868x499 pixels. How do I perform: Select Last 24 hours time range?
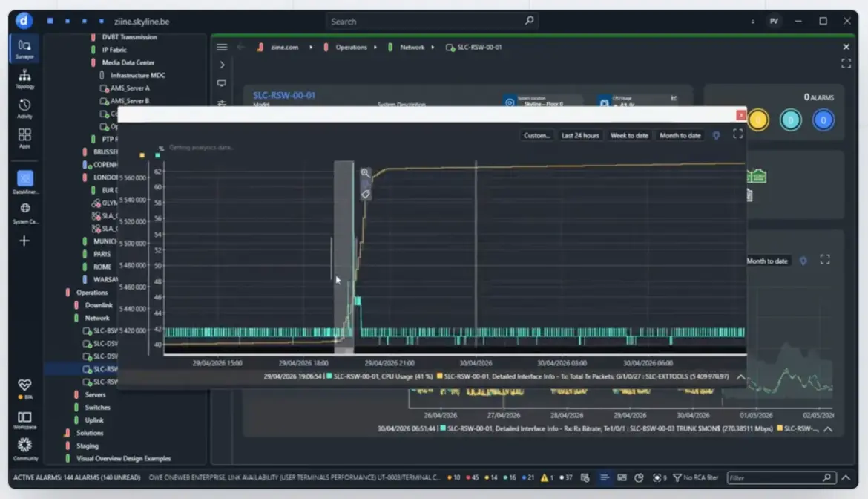coord(579,135)
